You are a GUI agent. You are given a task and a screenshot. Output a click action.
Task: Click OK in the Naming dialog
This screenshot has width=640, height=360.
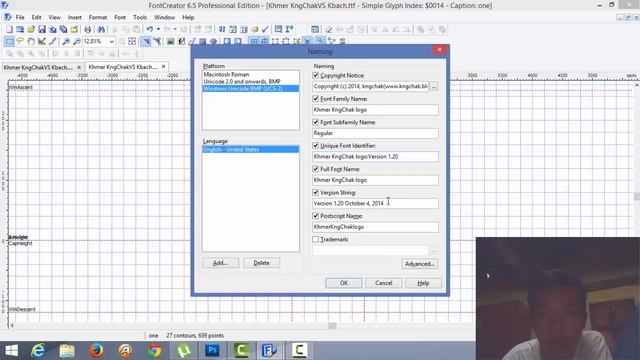tap(344, 283)
